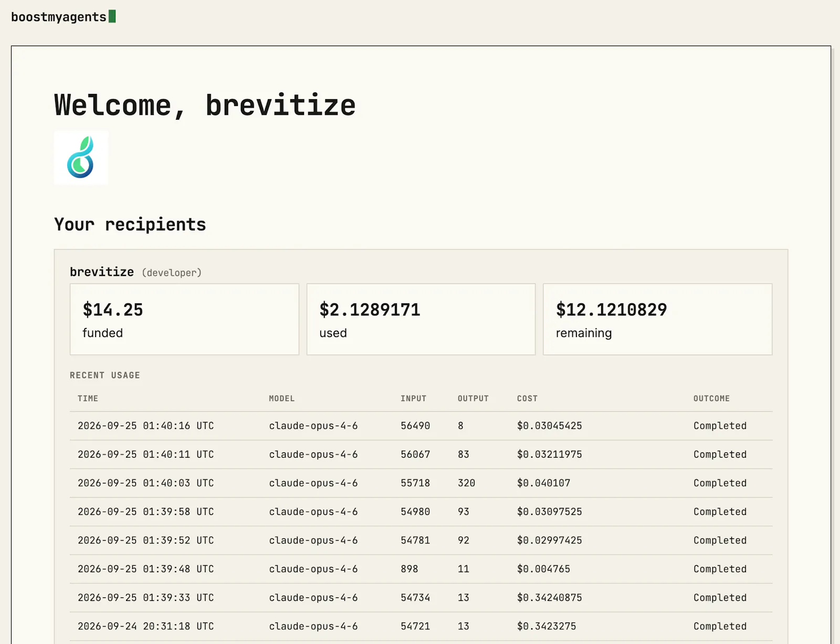Click the COST column header
This screenshot has height=644, width=840.
click(x=527, y=398)
